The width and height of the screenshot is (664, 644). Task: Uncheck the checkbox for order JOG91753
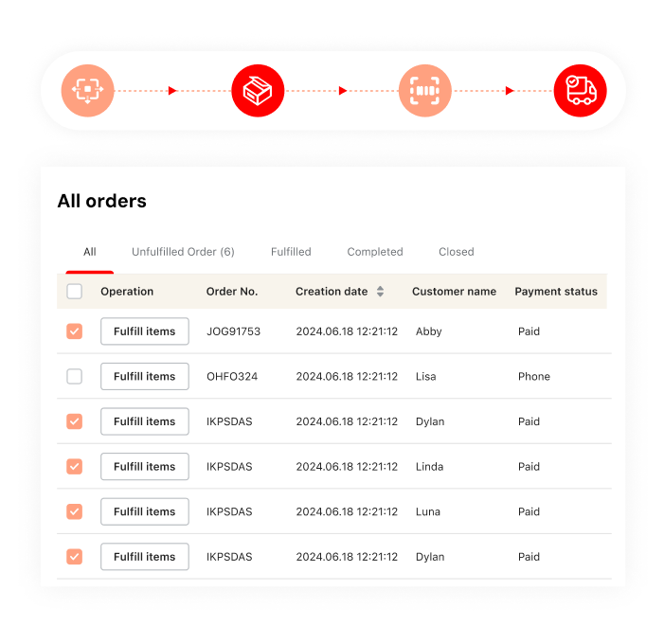(x=75, y=331)
